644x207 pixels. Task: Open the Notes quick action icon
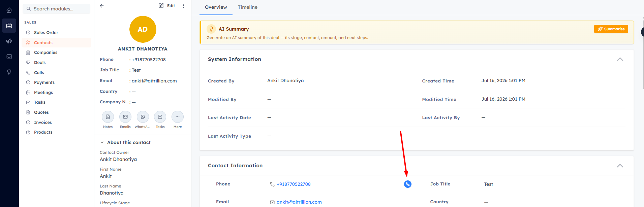tap(108, 117)
